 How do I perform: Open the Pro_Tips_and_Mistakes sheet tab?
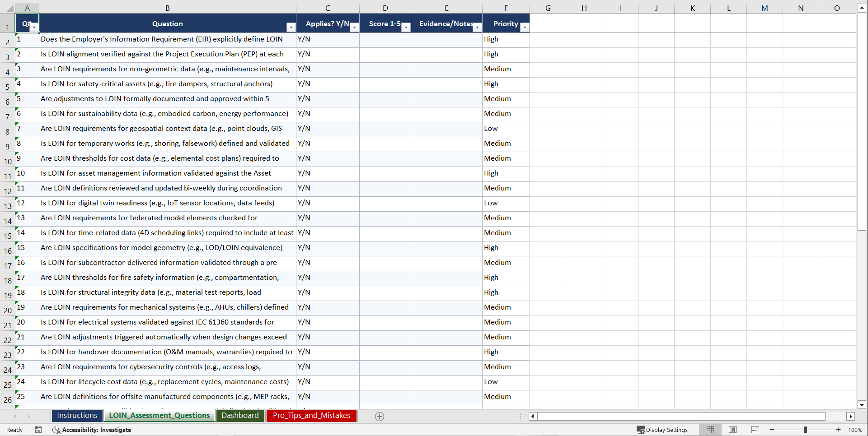[x=311, y=416]
